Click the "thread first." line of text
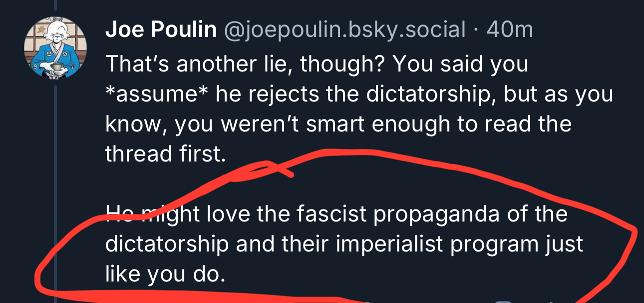The height and width of the screenshot is (303, 644). (165, 154)
